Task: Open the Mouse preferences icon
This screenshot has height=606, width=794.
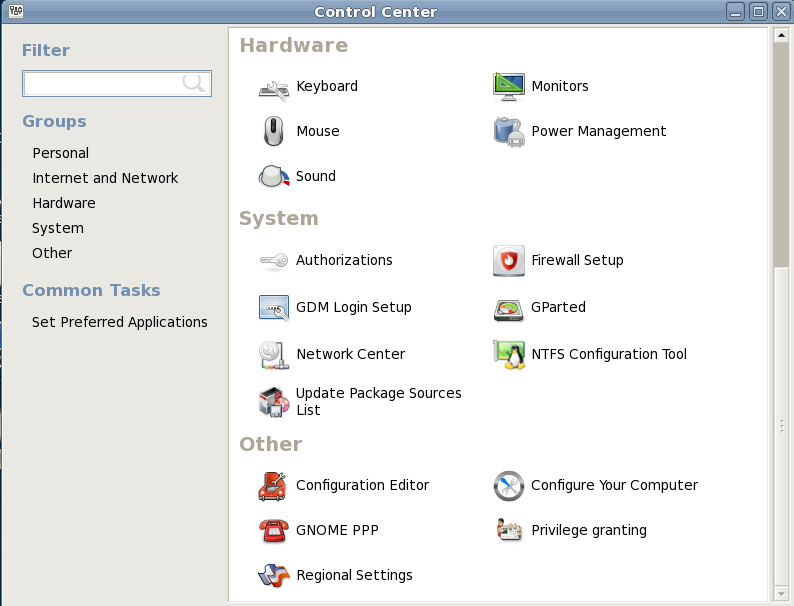Action: [273, 131]
